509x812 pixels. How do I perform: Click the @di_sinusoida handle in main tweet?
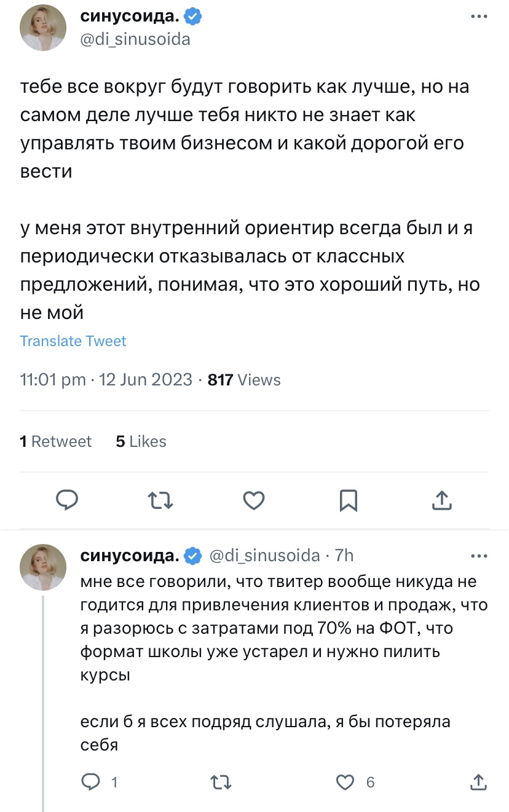coord(135,40)
